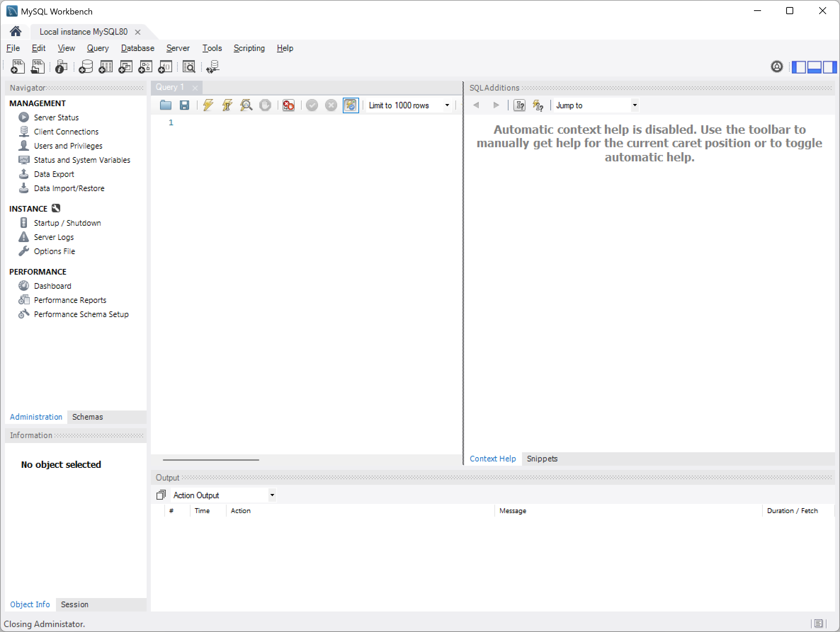Screen dimensions: 840x632
Task: Open the instance wrench icon beside INSTANCE
Action: (56, 208)
